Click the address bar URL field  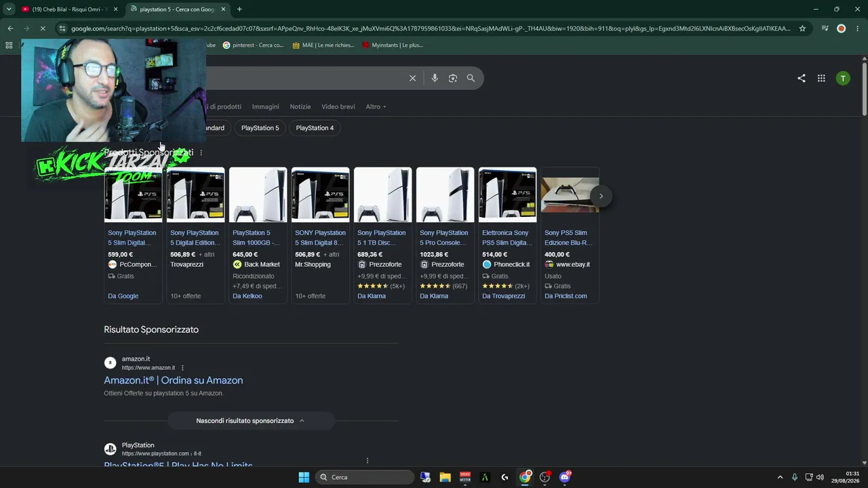tap(431, 28)
